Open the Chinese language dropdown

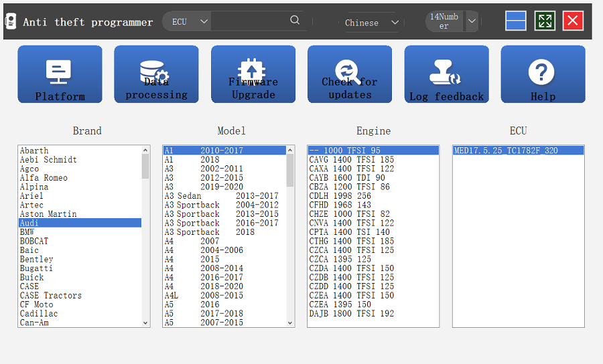click(395, 22)
